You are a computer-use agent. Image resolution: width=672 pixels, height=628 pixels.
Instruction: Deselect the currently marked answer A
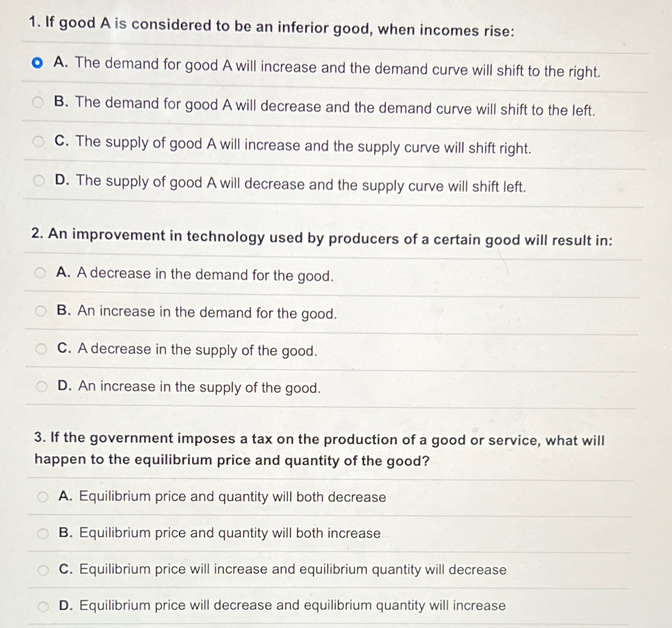pyautogui.click(x=38, y=62)
